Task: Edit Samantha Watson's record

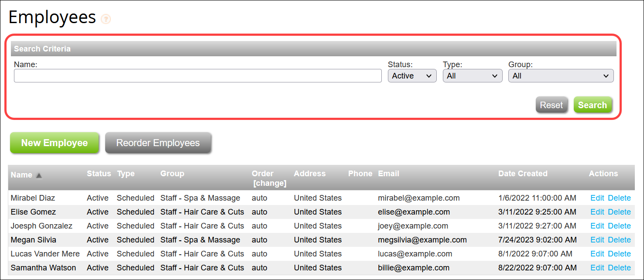Action: (x=597, y=268)
